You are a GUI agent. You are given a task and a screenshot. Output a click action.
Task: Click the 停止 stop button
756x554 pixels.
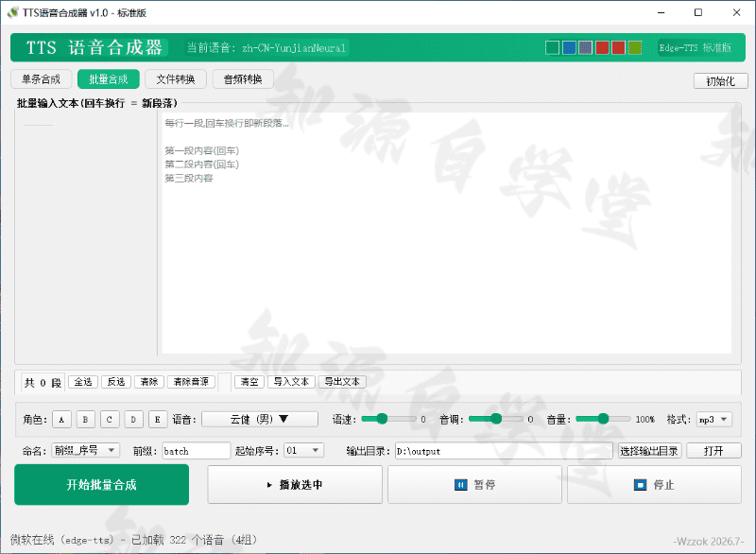coord(654,485)
